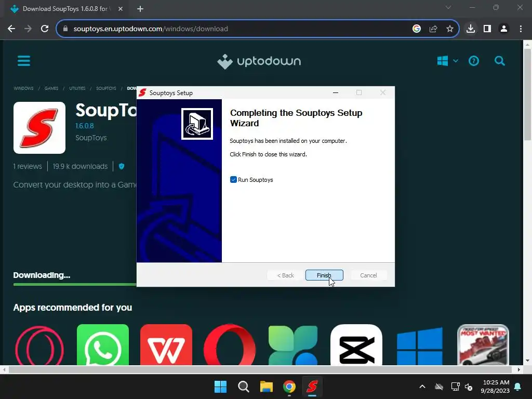Click the Cancel button in setup wizard
Viewport: 532px width, 399px height.
tap(368, 275)
